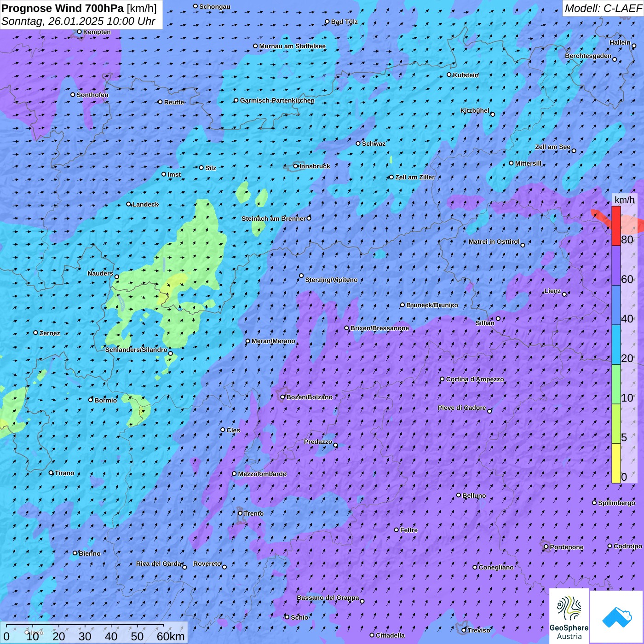Click the Innsbruck city marker
644x644 pixels.
point(296,166)
